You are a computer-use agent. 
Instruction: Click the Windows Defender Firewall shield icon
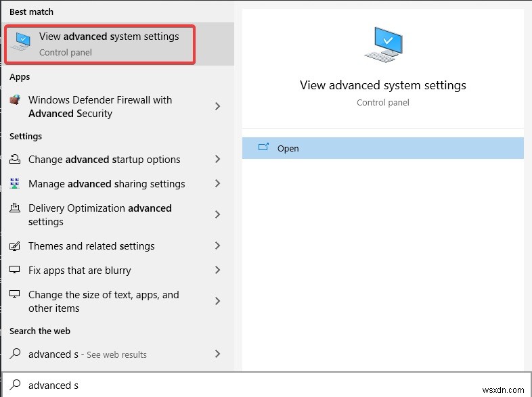15,100
